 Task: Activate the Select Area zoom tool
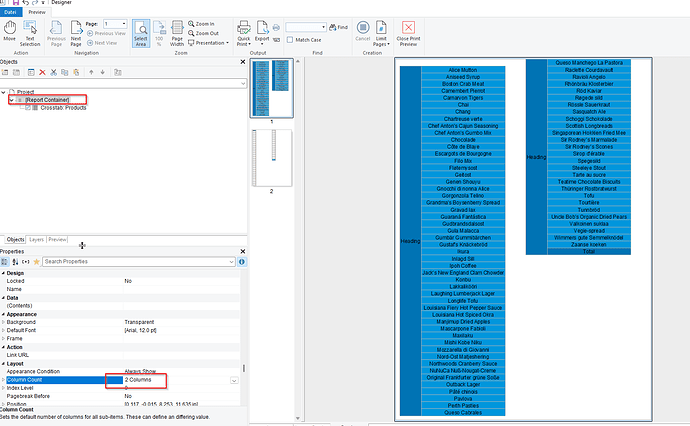click(141, 33)
